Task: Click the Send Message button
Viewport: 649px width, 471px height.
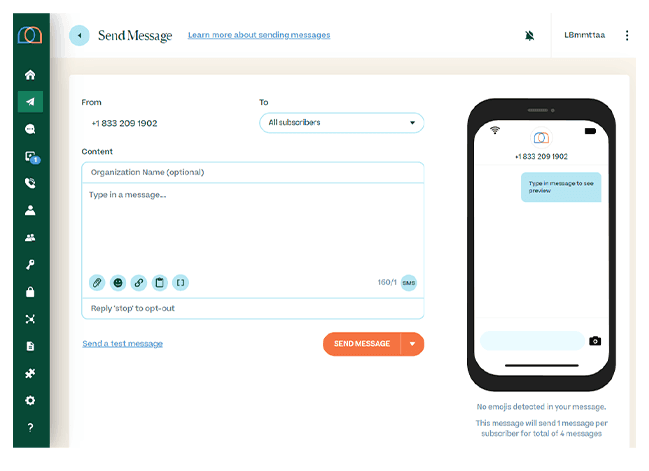Action: click(x=362, y=344)
